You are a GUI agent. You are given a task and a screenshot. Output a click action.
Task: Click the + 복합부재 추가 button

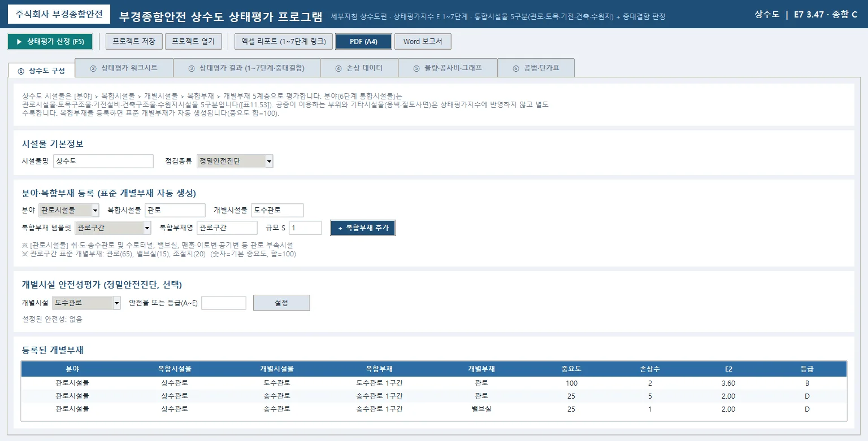(x=363, y=228)
